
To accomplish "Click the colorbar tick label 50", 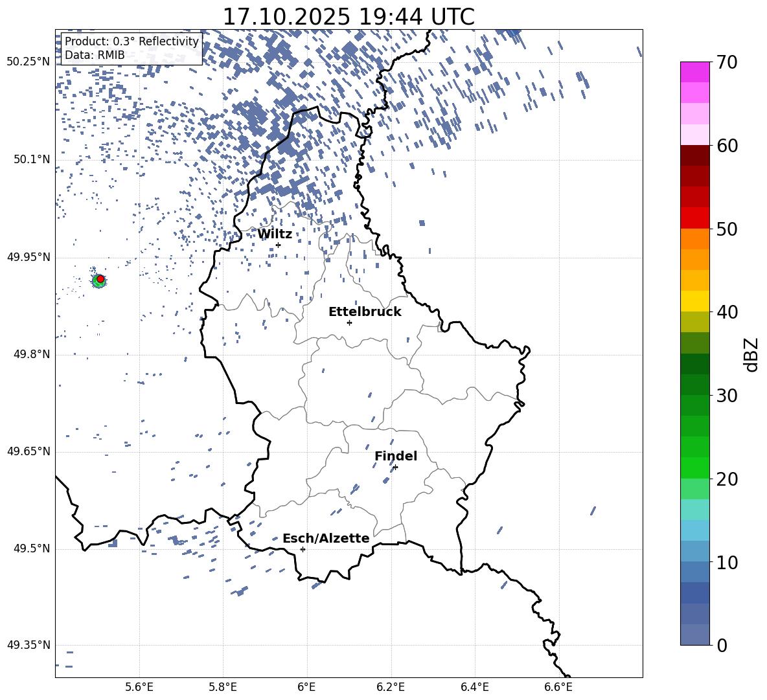I will pyautogui.click(x=727, y=229).
